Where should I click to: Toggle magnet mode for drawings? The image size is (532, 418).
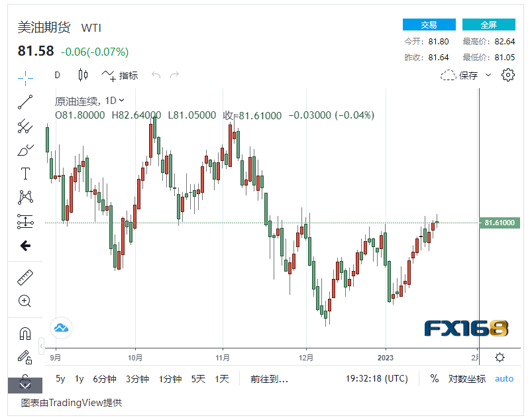click(x=25, y=333)
